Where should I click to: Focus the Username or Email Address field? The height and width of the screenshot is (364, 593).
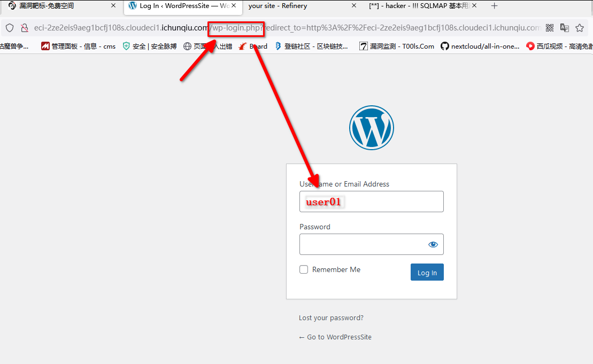point(371,202)
